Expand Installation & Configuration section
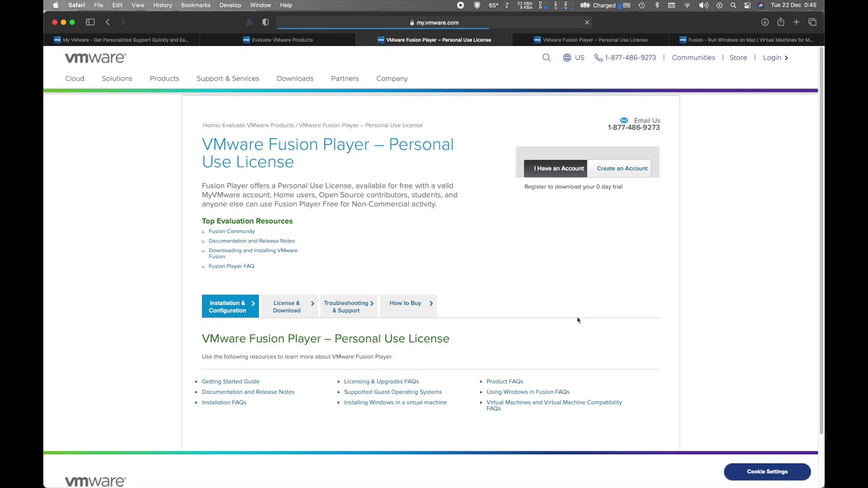 click(230, 306)
